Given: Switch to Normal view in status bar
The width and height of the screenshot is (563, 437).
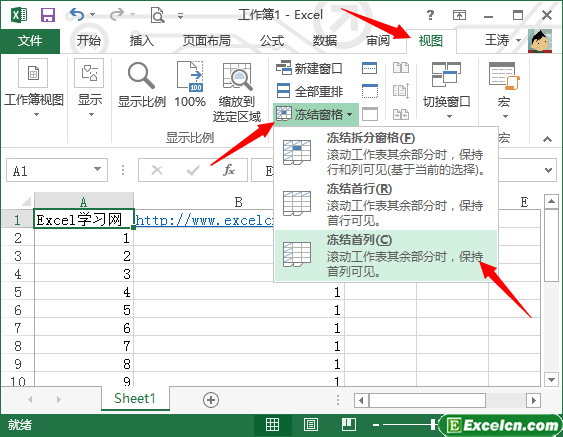Looking at the screenshot, I should (273, 424).
